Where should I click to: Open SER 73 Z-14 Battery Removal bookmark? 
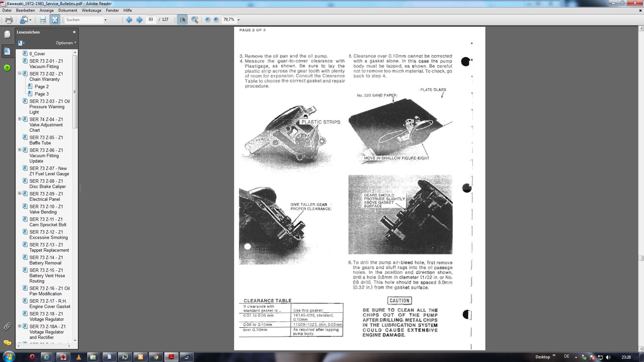click(x=46, y=260)
